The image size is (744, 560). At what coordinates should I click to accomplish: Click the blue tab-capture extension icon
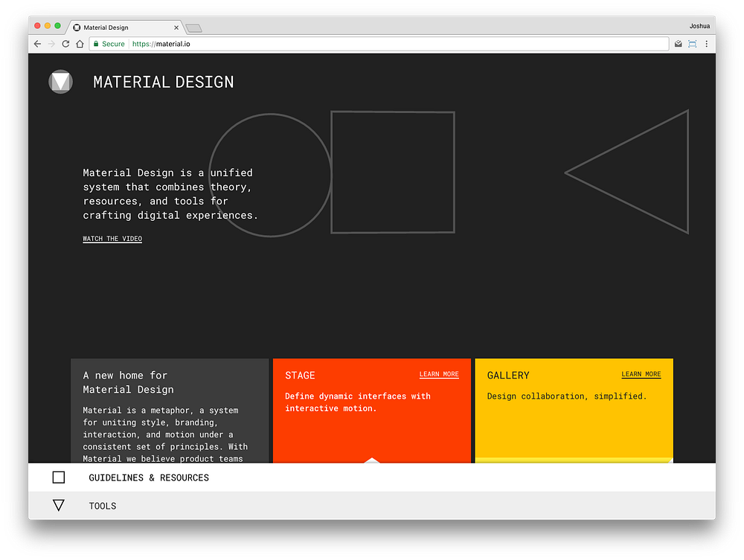(693, 43)
